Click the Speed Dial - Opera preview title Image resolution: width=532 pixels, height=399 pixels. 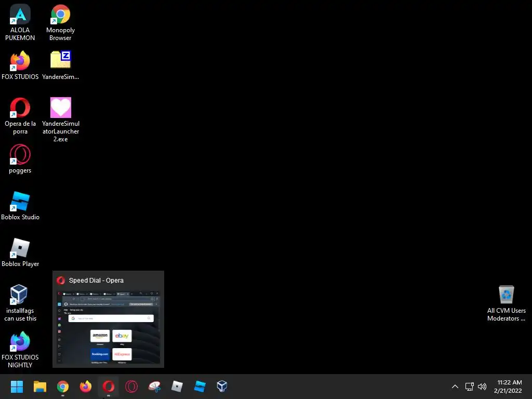click(x=96, y=280)
